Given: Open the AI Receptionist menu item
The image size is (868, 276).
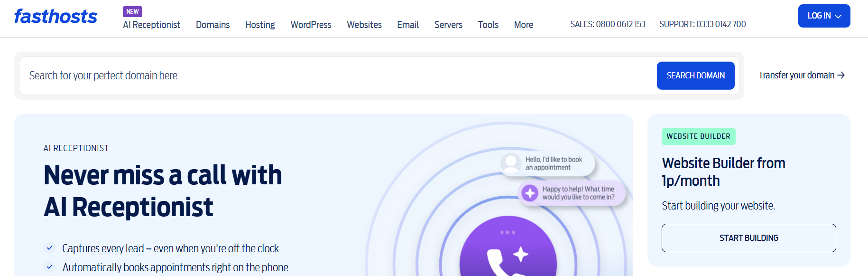Looking at the screenshot, I should click(152, 25).
